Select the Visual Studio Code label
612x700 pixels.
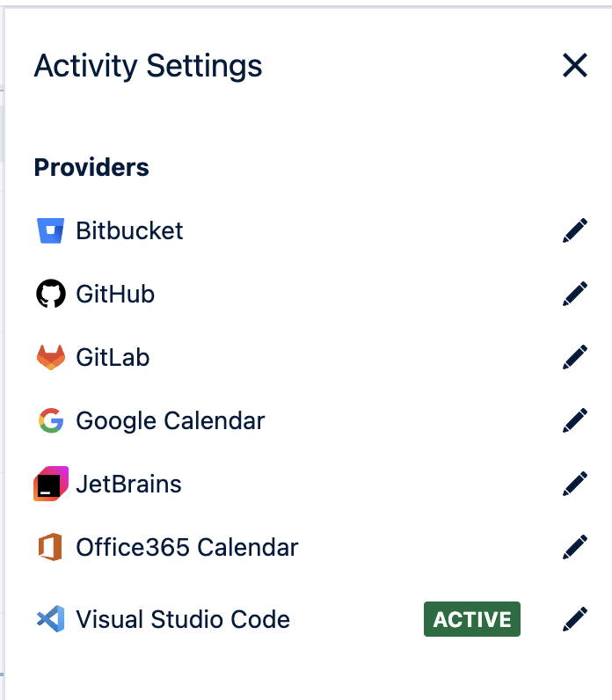click(x=183, y=619)
